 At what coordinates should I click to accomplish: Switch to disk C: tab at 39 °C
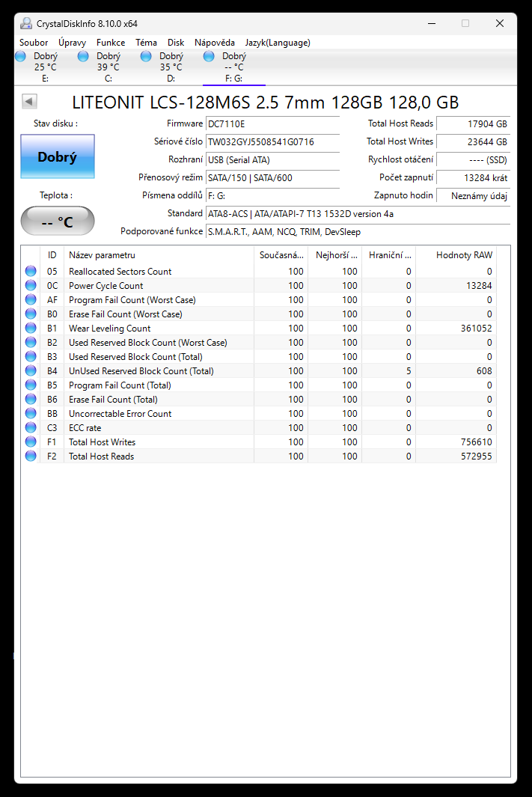108,67
